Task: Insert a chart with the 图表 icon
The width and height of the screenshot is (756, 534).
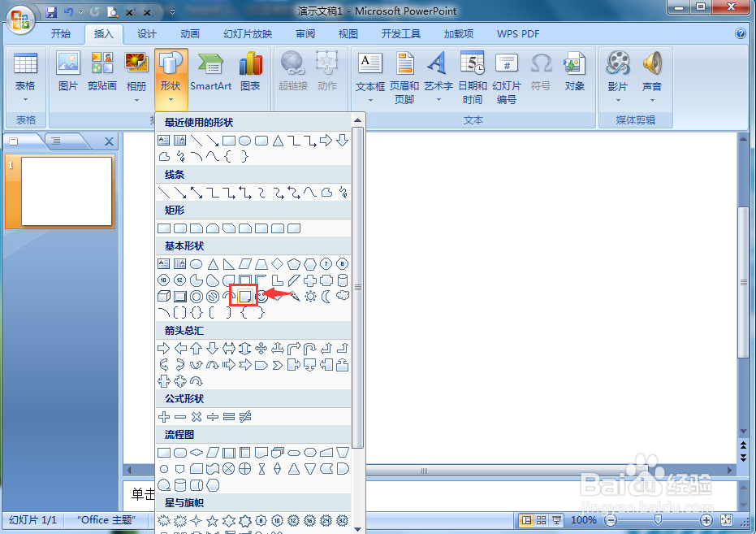Action: point(250,72)
